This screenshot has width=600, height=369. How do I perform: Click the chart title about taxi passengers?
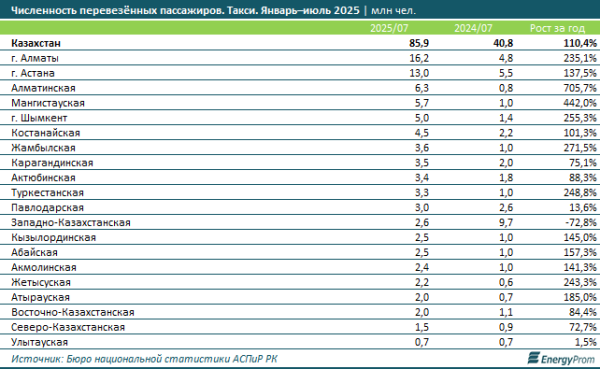(x=213, y=10)
